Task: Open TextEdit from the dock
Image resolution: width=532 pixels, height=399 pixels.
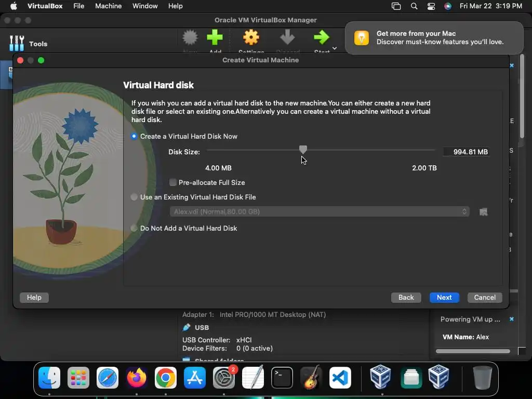Action: coord(253,378)
